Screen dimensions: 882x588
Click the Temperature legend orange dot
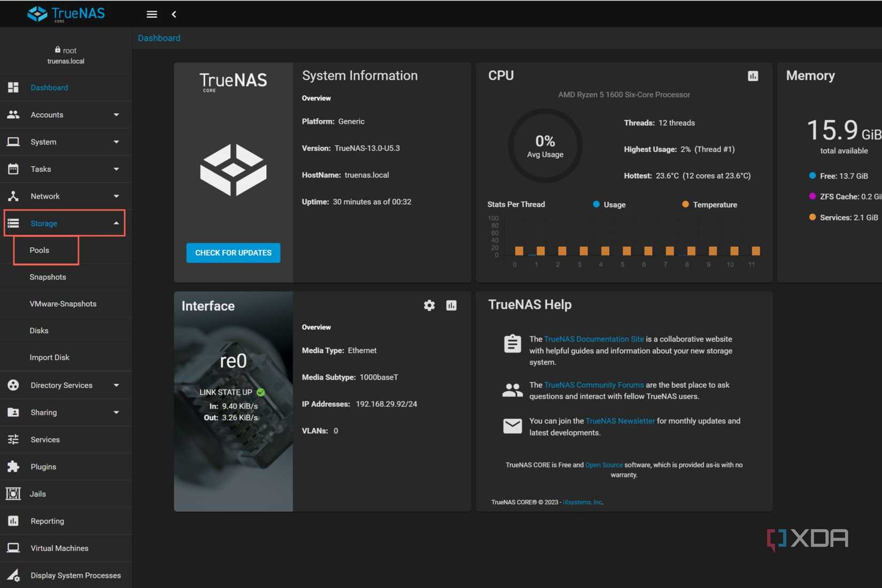point(685,204)
